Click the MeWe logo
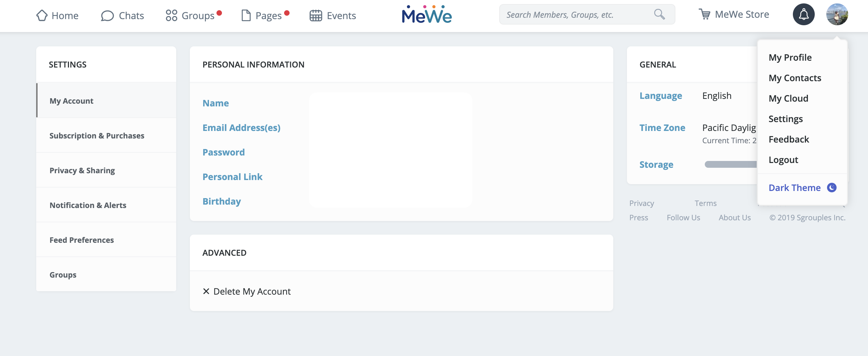Screen dimensions: 868x356 [x=427, y=14]
